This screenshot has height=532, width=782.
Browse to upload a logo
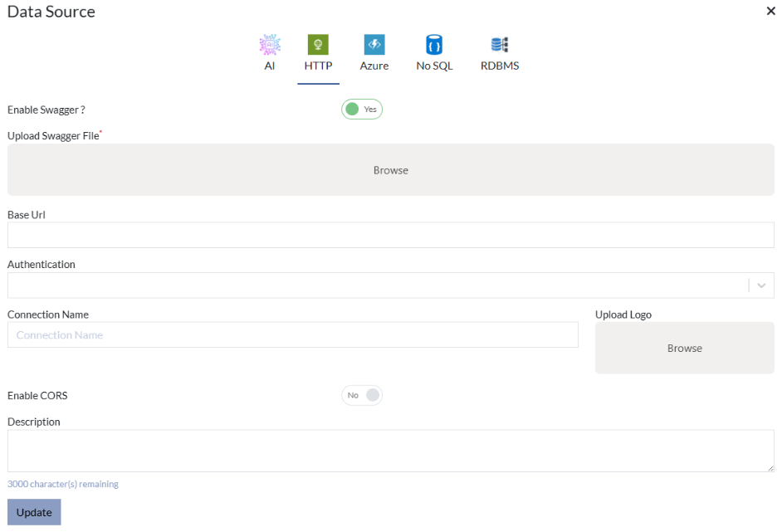point(685,348)
